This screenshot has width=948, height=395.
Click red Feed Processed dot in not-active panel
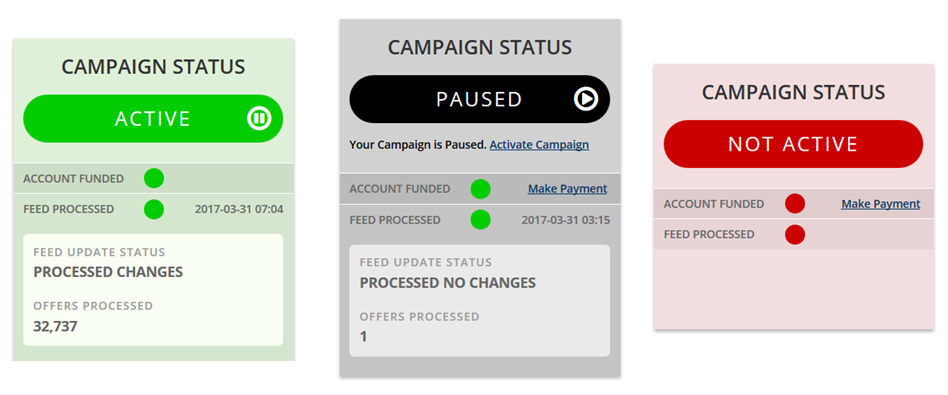pyautogui.click(x=795, y=234)
